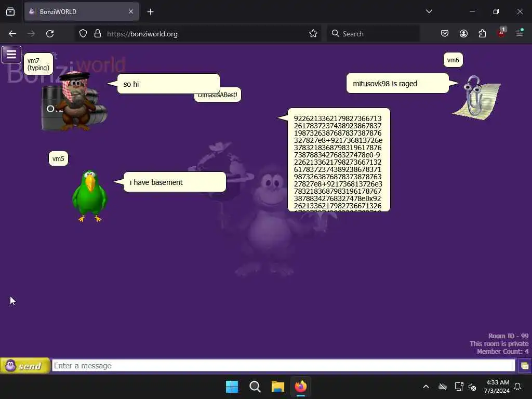Screen dimensions: 532x399
Task: Open Firefox account icon
Action: pyautogui.click(x=463, y=33)
